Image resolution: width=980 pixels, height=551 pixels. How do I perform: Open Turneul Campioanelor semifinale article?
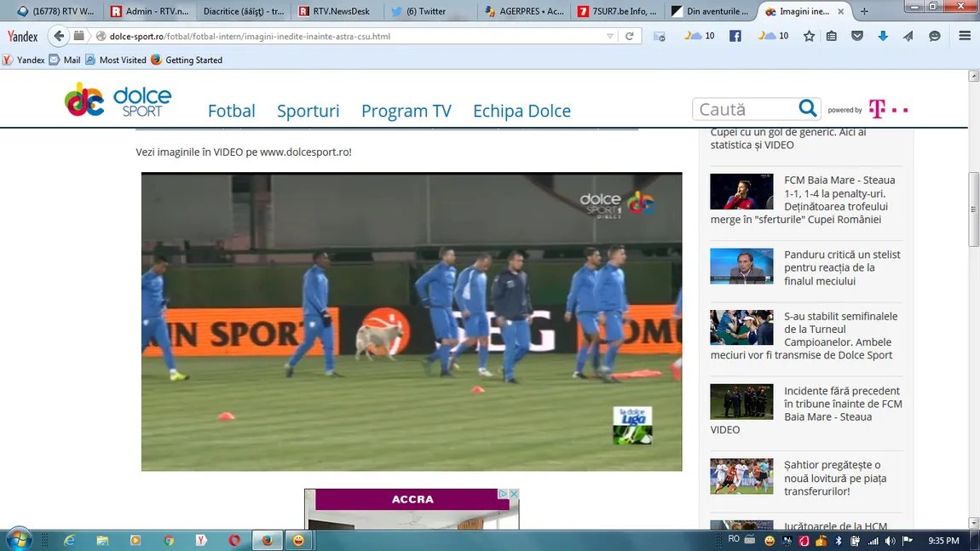pyautogui.click(x=806, y=336)
